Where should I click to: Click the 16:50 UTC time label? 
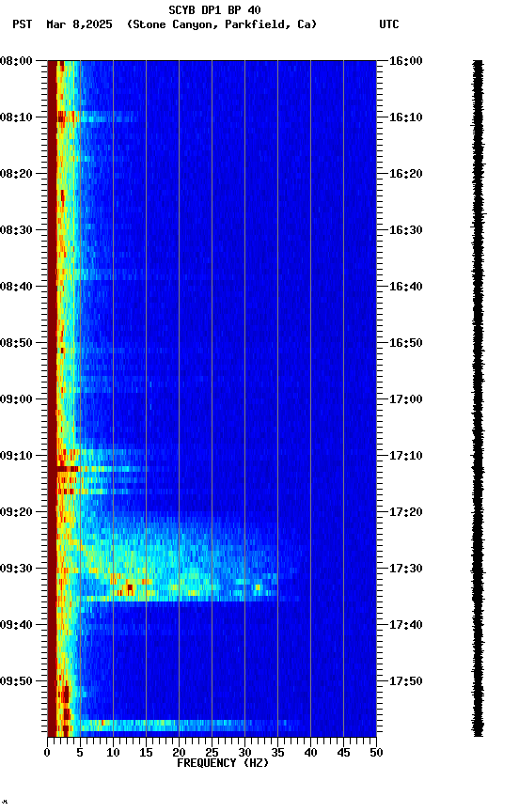pos(406,343)
